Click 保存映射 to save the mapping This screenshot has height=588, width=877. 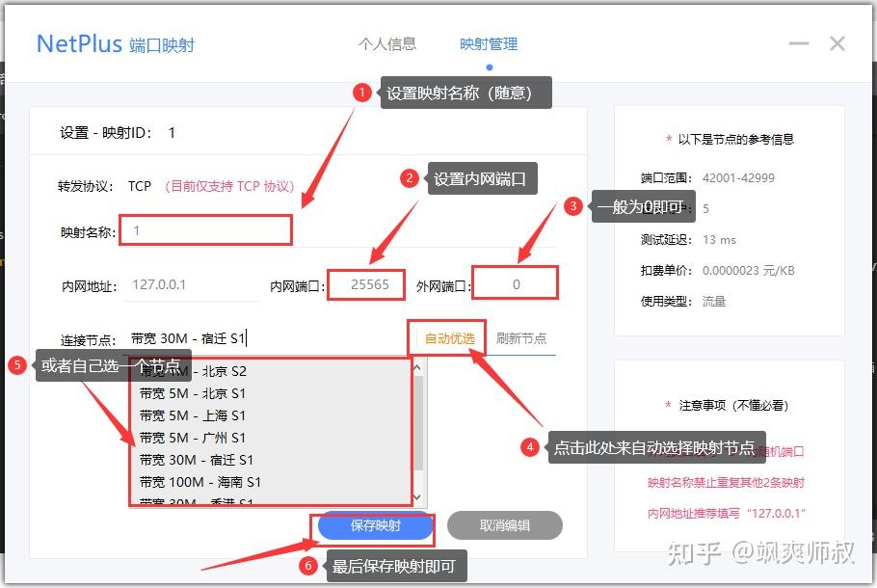coord(375,524)
